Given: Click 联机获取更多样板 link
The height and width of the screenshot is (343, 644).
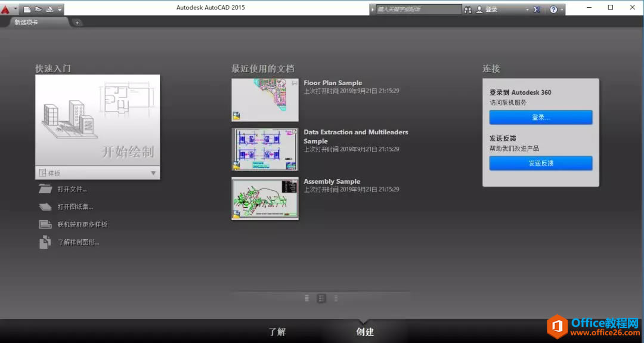Looking at the screenshot, I should pos(82,225).
